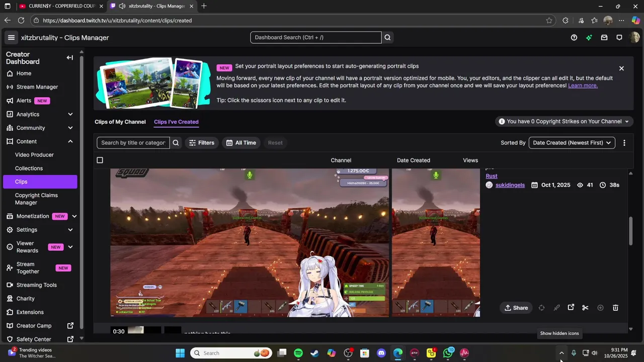Screen dimensions: 644x362
Task: Delete the clip with trash icon
Action: pos(615,308)
